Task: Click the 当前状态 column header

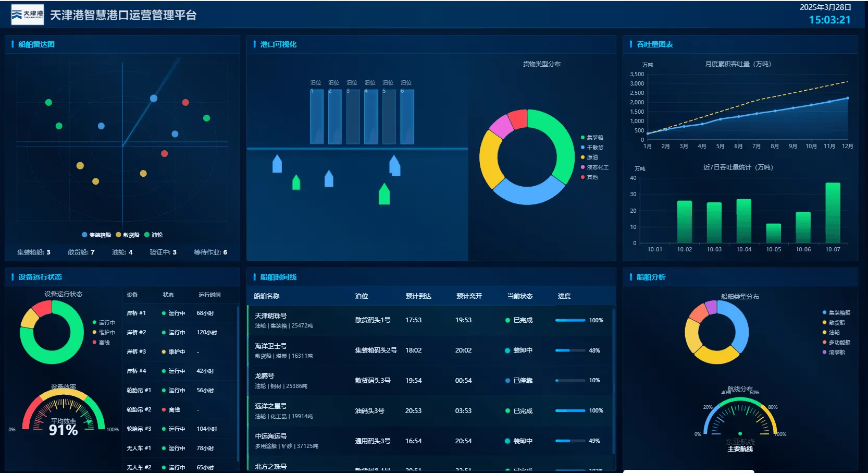Action: (519, 296)
